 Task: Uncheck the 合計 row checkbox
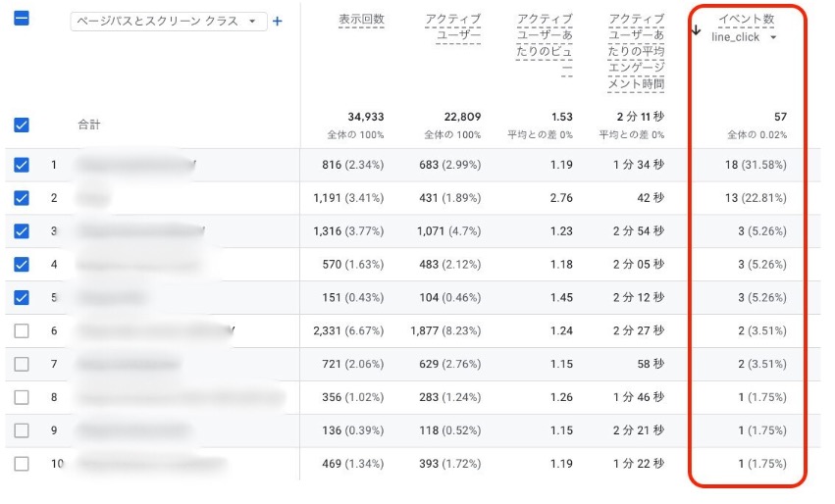[22, 125]
